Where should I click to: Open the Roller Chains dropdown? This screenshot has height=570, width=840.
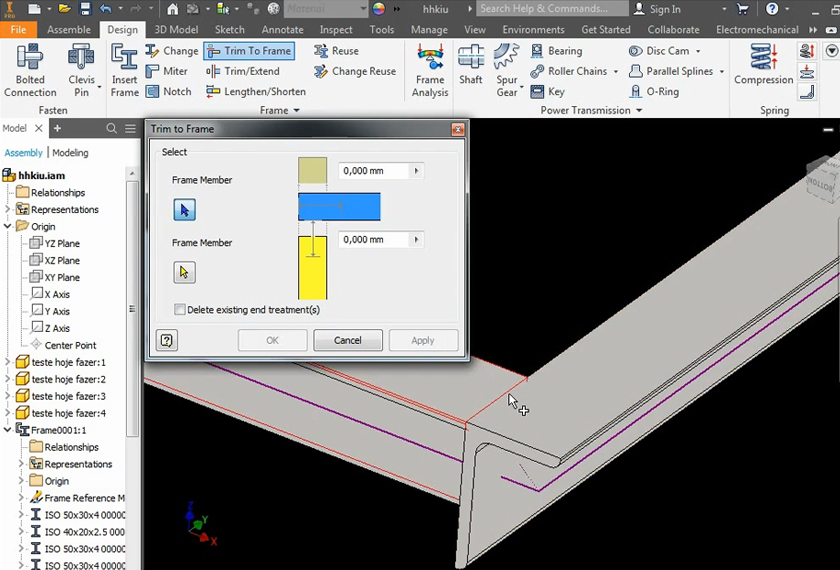pyautogui.click(x=616, y=72)
